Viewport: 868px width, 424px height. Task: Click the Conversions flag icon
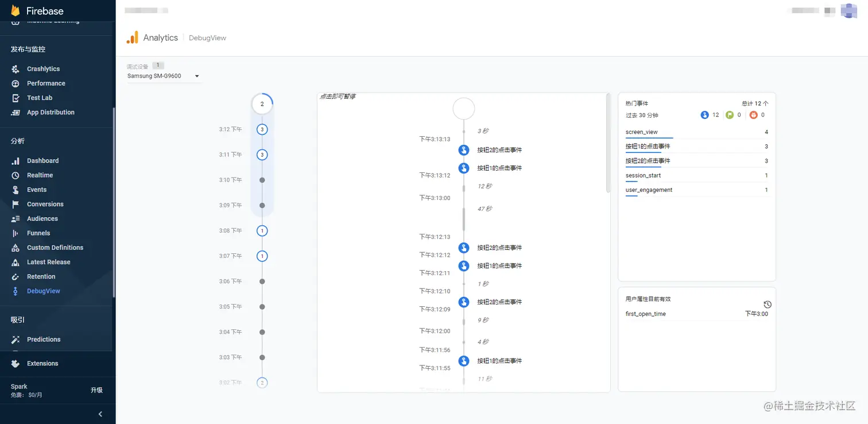coord(15,205)
